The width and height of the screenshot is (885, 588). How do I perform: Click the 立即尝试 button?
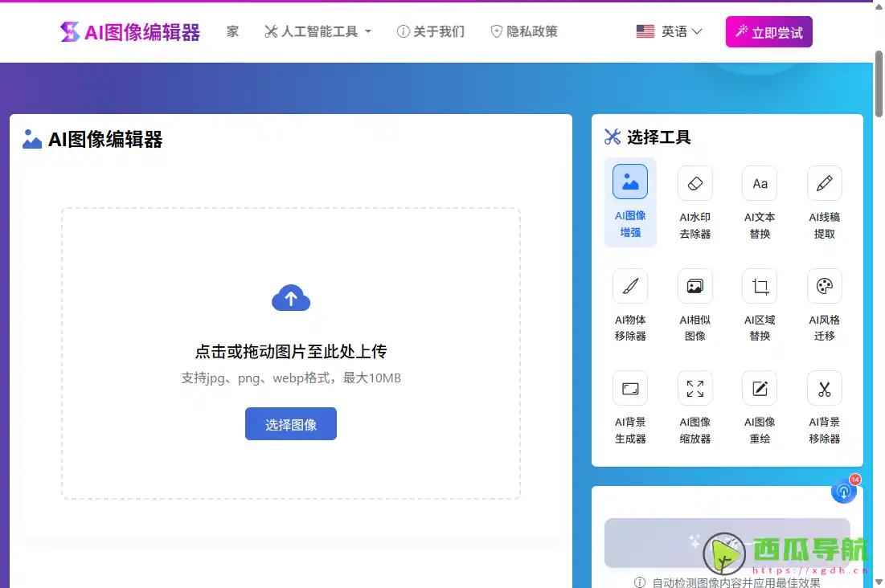tap(768, 31)
